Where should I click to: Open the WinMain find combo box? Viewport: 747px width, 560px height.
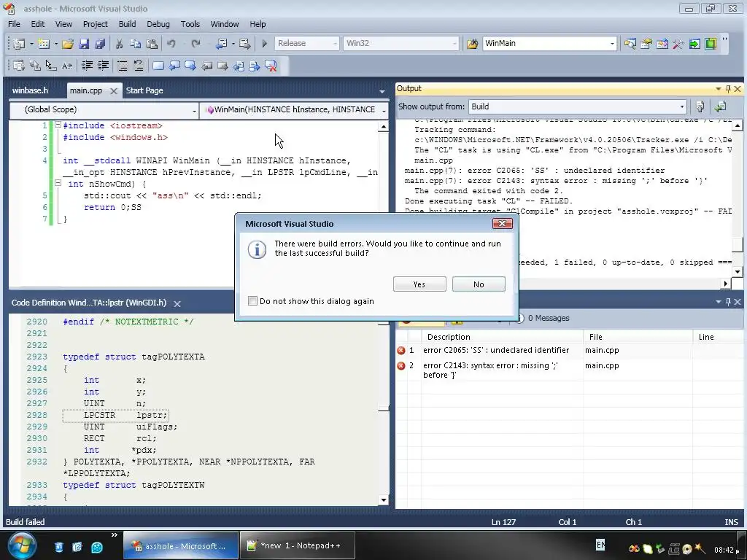click(612, 43)
